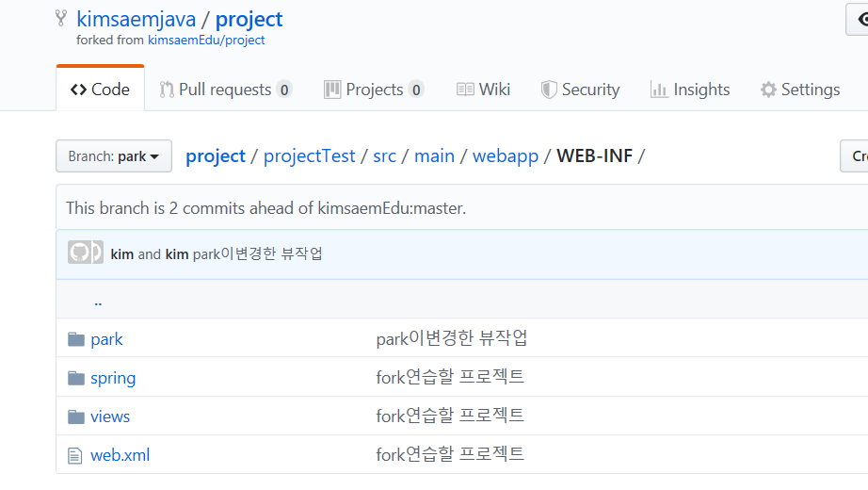Click the 'This branch is 2 commits ahead' text

(266, 208)
